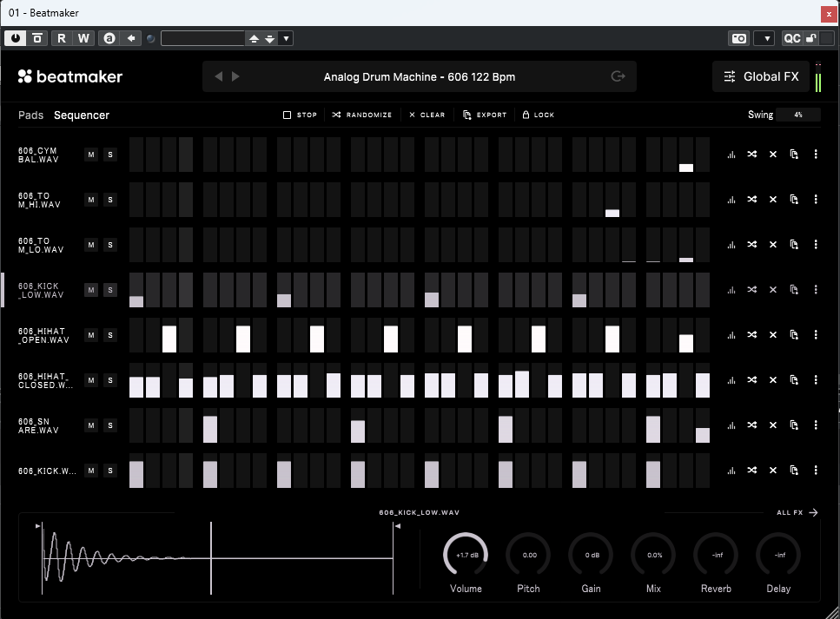Click the Pitch knob
Viewport: 840px width, 619px height.
[528, 556]
